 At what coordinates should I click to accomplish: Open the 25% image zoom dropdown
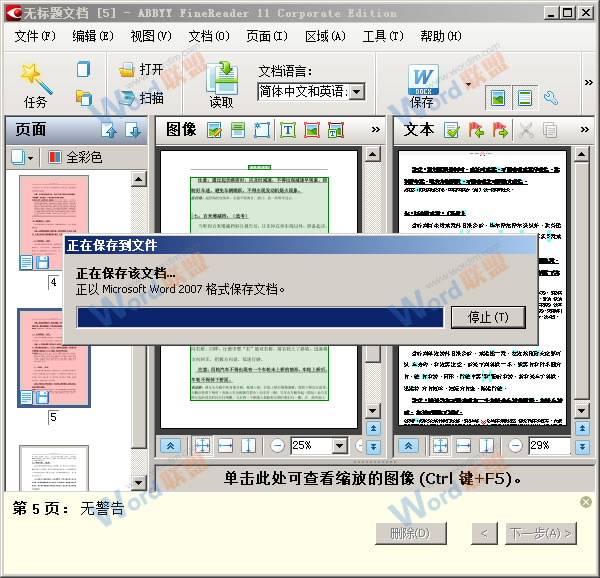(x=339, y=446)
